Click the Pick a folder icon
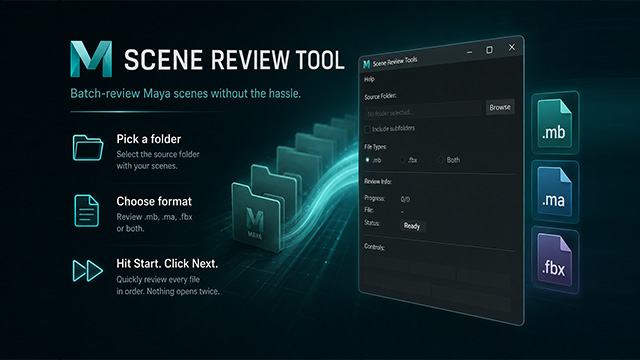Screen dimensions: 640x360 (x=88, y=148)
